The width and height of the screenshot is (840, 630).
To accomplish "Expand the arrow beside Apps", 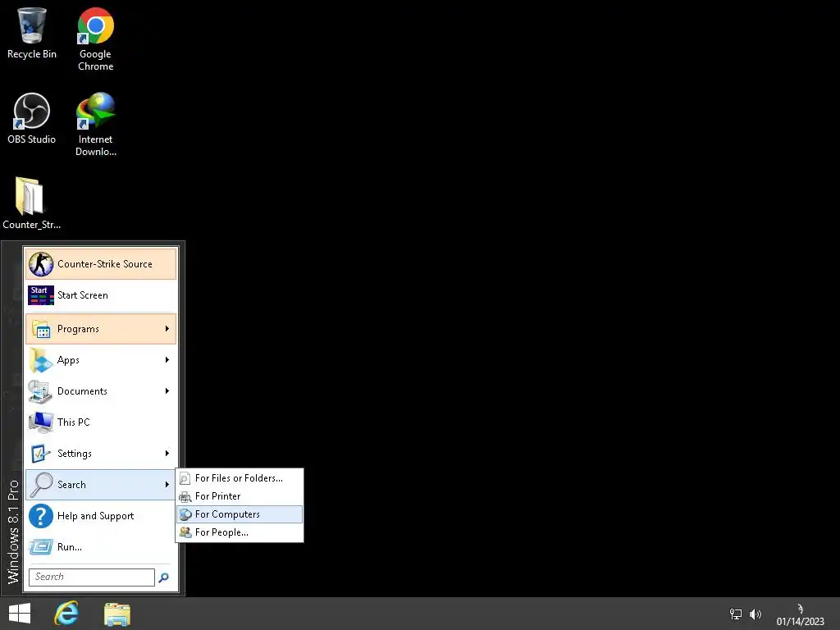I will [167, 360].
